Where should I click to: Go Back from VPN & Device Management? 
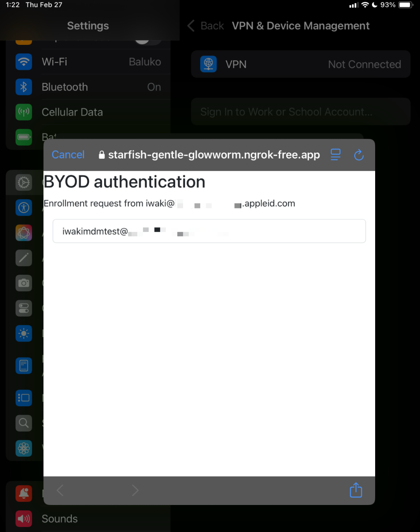pos(206,26)
